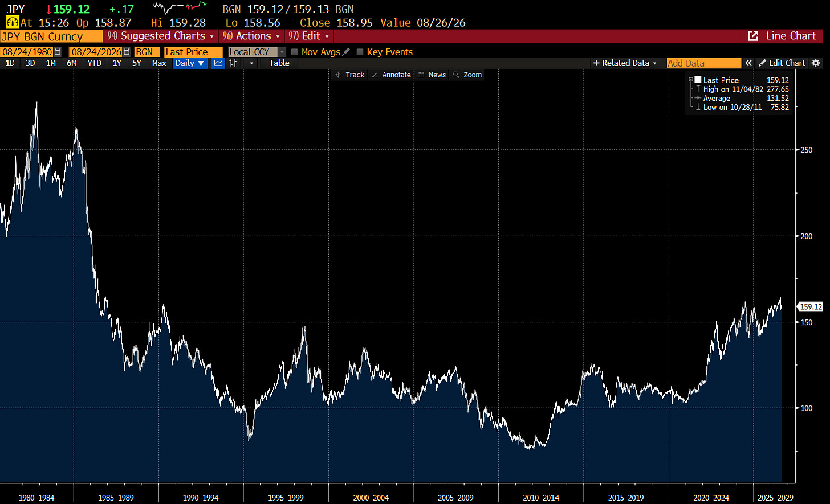This screenshot has width=830, height=504.
Task: Click the Last Price field selector
Action: pos(194,52)
